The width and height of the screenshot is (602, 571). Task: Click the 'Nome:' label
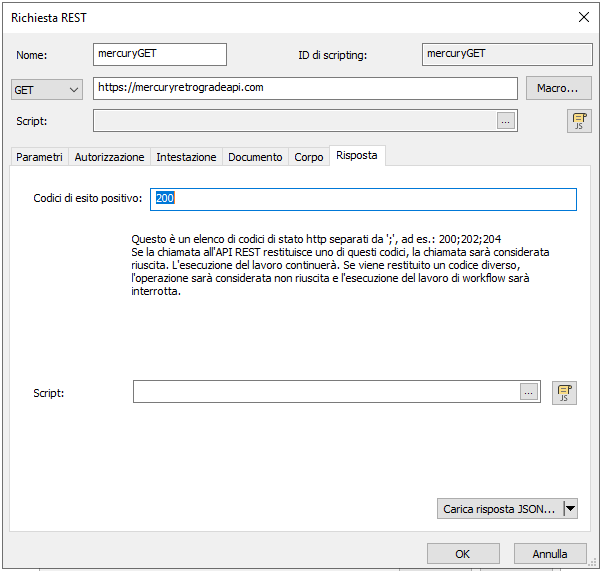tap(31, 55)
